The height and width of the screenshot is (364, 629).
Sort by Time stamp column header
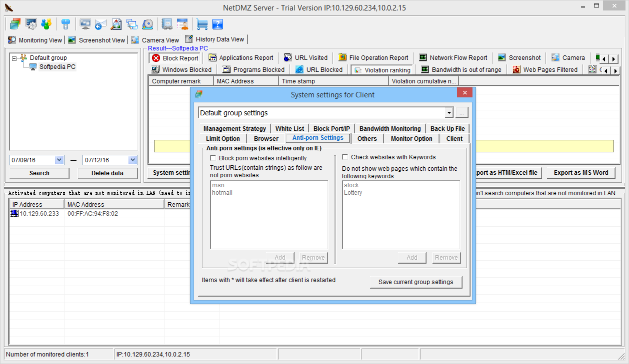pos(333,81)
